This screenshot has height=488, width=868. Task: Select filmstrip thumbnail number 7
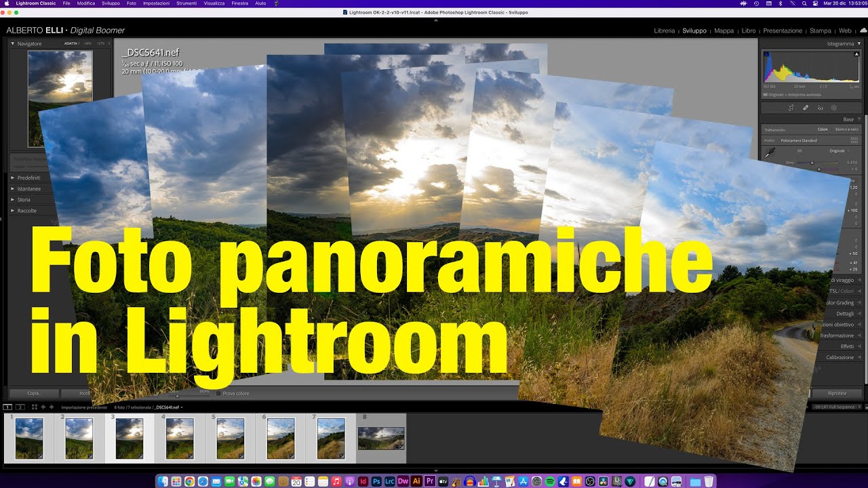(331, 439)
